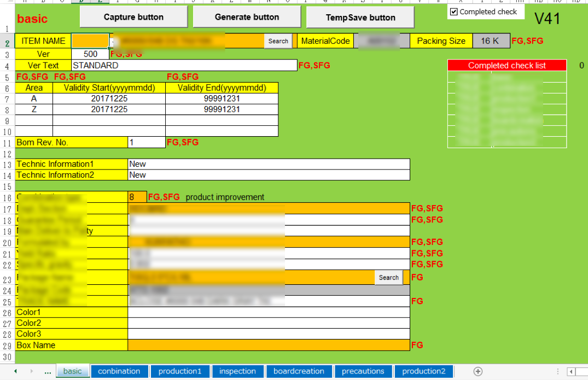Click Validity End value in row 8
The image size is (588, 380).
[x=222, y=109]
